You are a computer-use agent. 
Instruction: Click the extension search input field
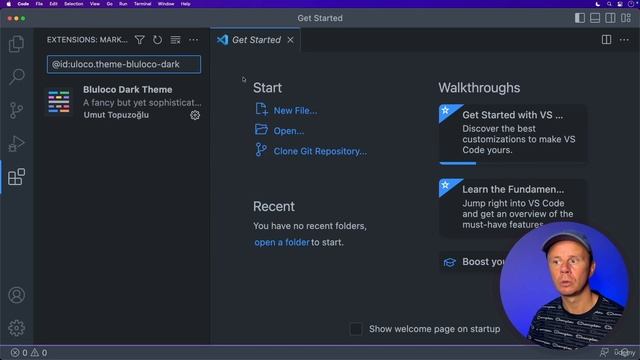pyautogui.click(x=124, y=64)
